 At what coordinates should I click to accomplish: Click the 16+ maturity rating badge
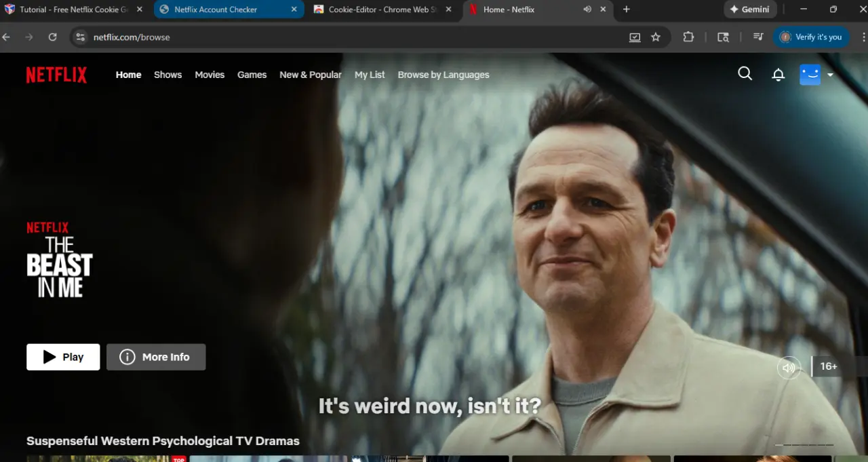829,366
